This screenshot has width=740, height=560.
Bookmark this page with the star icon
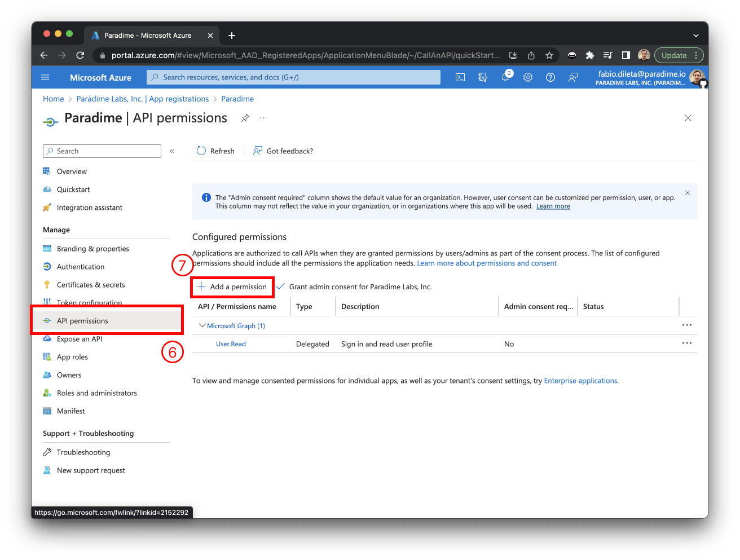(x=549, y=55)
